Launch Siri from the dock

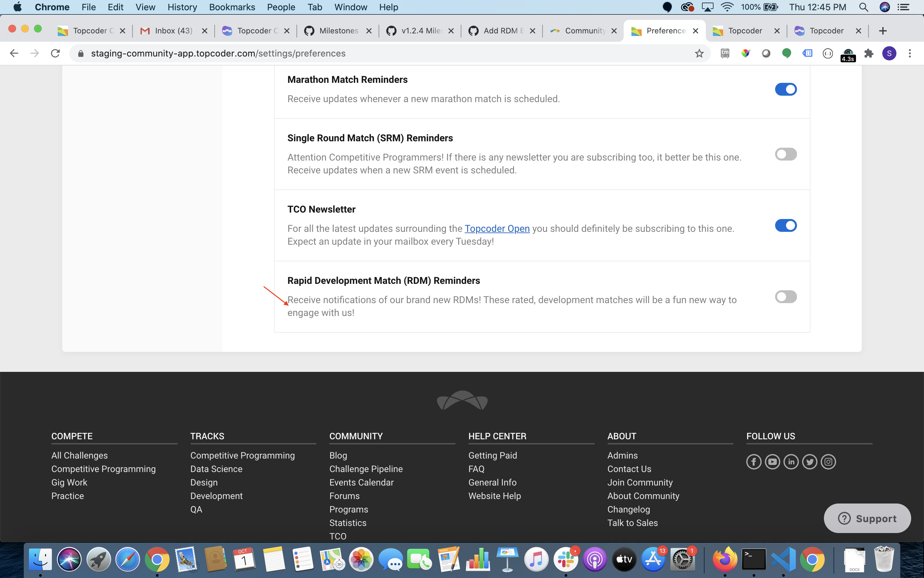click(69, 560)
